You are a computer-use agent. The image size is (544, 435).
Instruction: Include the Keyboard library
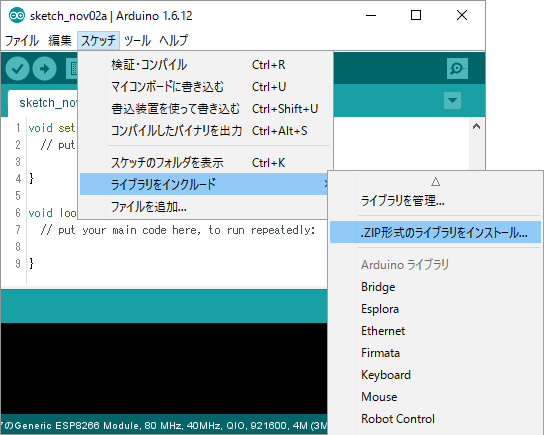435,375
